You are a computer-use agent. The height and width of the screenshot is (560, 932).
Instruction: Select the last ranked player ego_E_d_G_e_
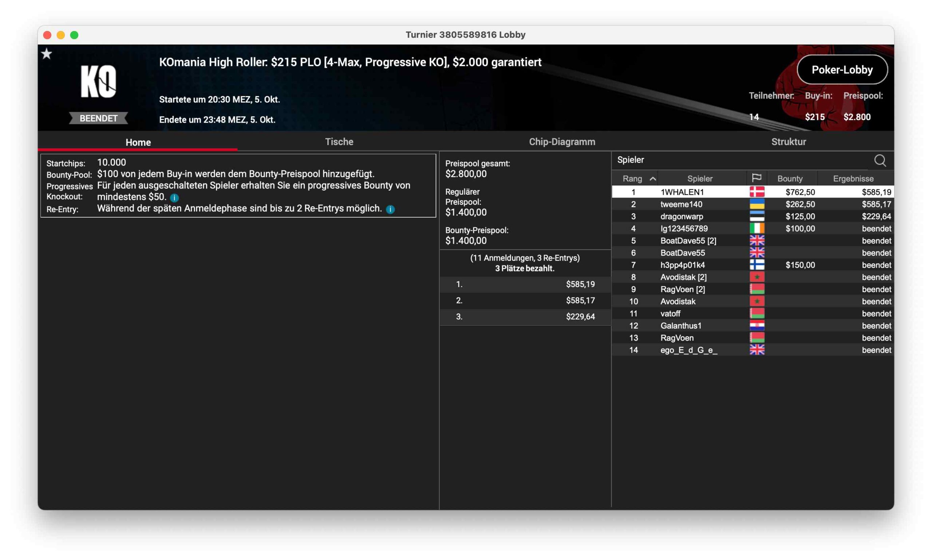[688, 350]
